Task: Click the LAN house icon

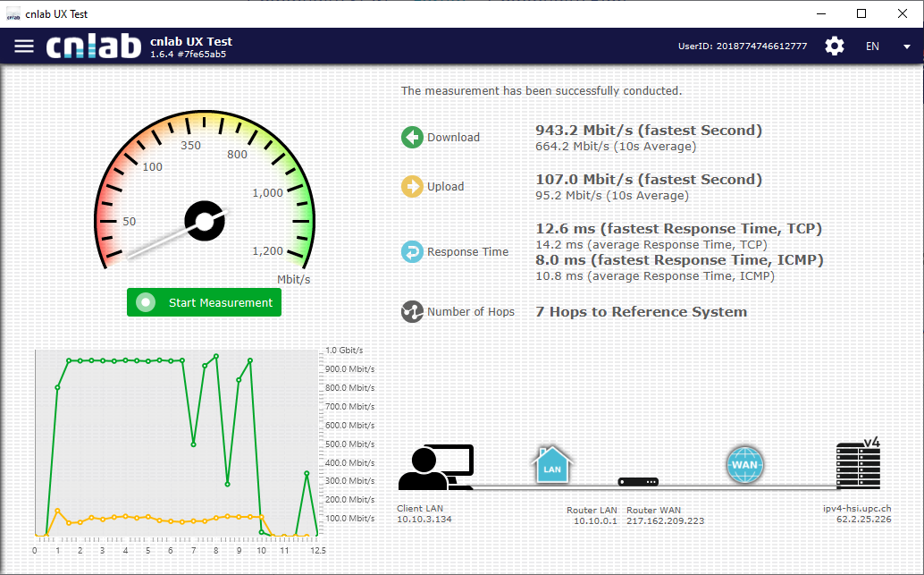Action: pos(552,465)
